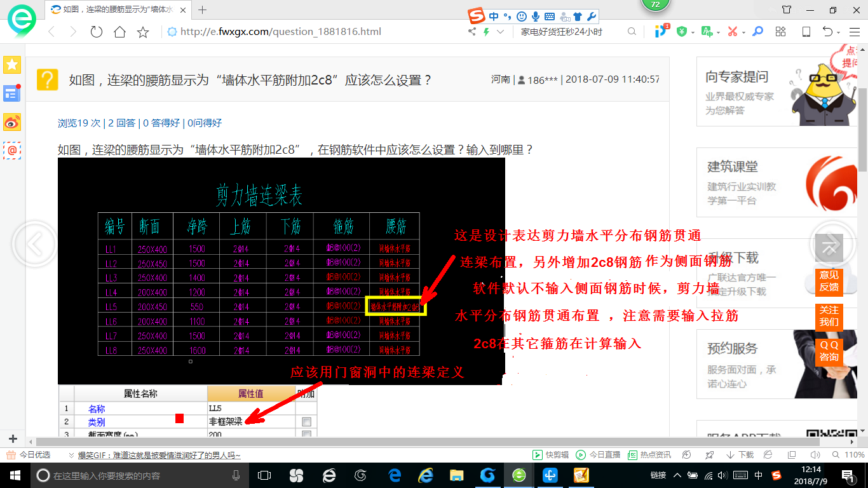This screenshot has height=488, width=868.
Task: Open File Explorer from taskbar
Action: pyautogui.click(x=456, y=475)
